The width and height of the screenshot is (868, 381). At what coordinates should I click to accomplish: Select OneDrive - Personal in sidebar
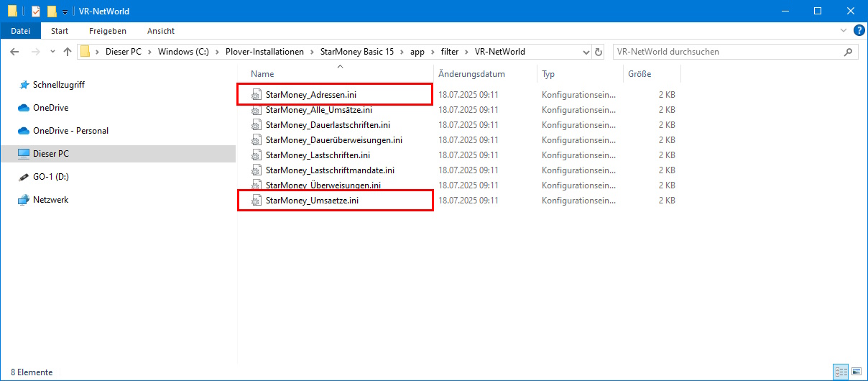click(70, 130)
